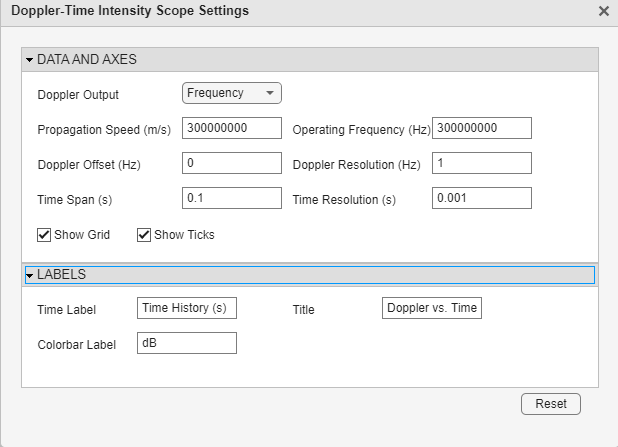The height and width of the screenshot is (447, 618).
Task: Edit the Time Resolution value field
Action: point(482,198)
